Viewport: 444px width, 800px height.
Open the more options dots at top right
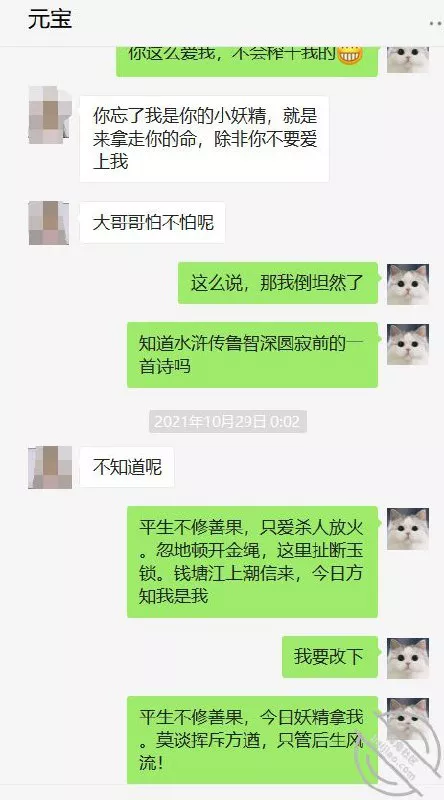436,23
